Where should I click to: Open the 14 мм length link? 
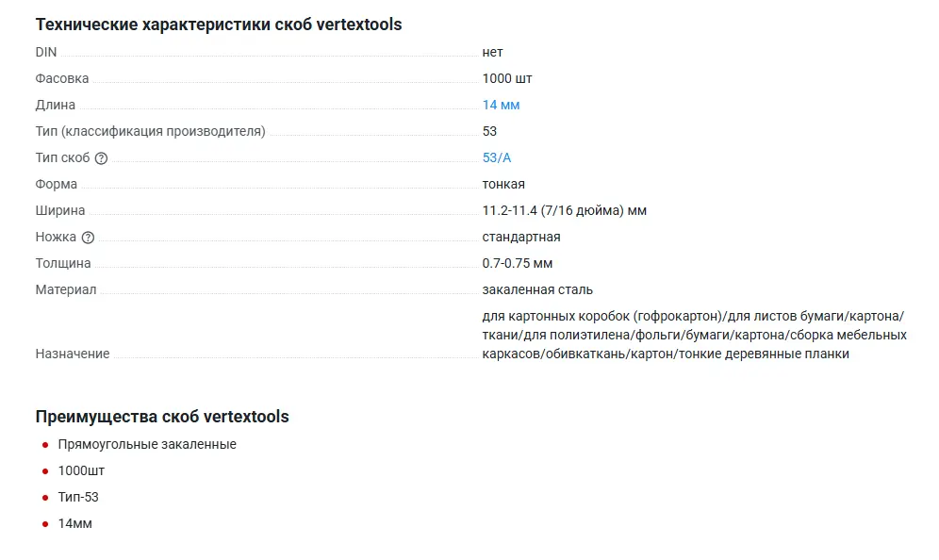tap(501, 105)
